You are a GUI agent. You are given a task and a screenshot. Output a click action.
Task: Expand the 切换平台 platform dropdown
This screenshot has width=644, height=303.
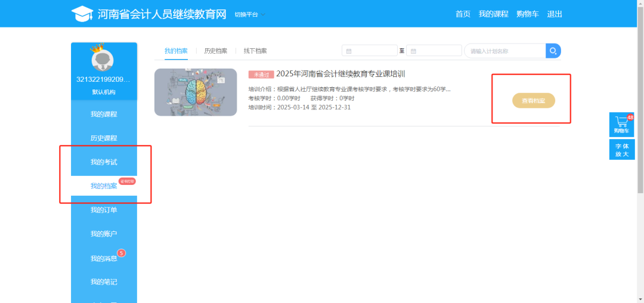250,14
